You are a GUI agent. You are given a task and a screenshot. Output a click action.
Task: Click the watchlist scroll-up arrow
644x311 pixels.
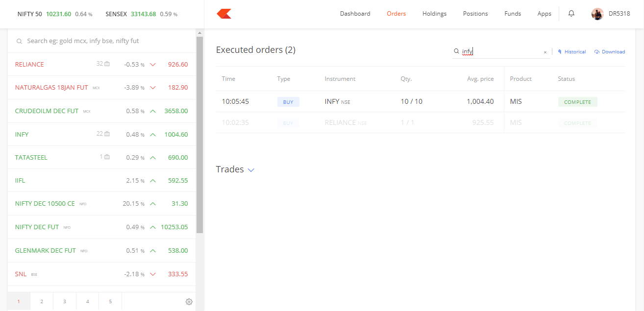coord(199,33)
